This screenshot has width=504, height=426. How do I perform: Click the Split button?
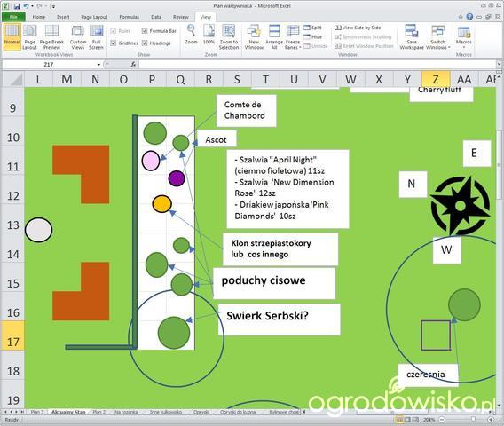pos(312,28)
